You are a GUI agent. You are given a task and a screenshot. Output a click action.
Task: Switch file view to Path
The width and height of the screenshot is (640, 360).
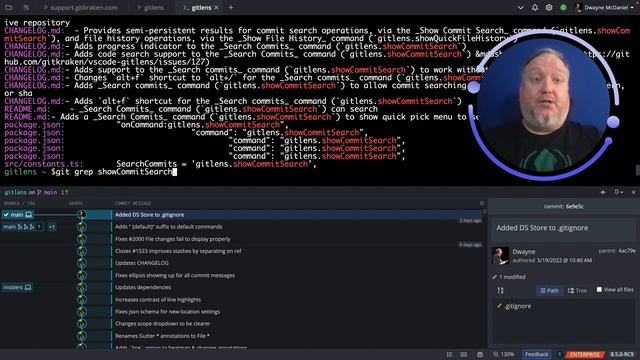[x=549, y=291]
